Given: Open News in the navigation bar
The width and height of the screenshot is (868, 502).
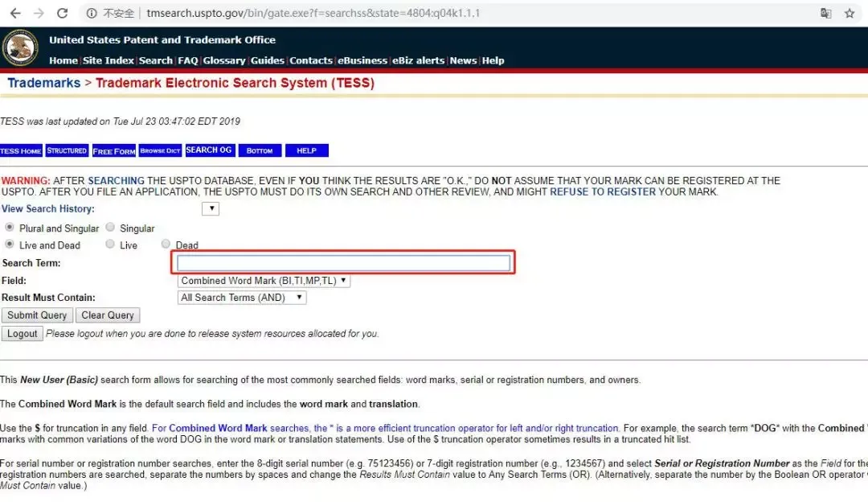Looking at the screenshot, I should 464,60.
